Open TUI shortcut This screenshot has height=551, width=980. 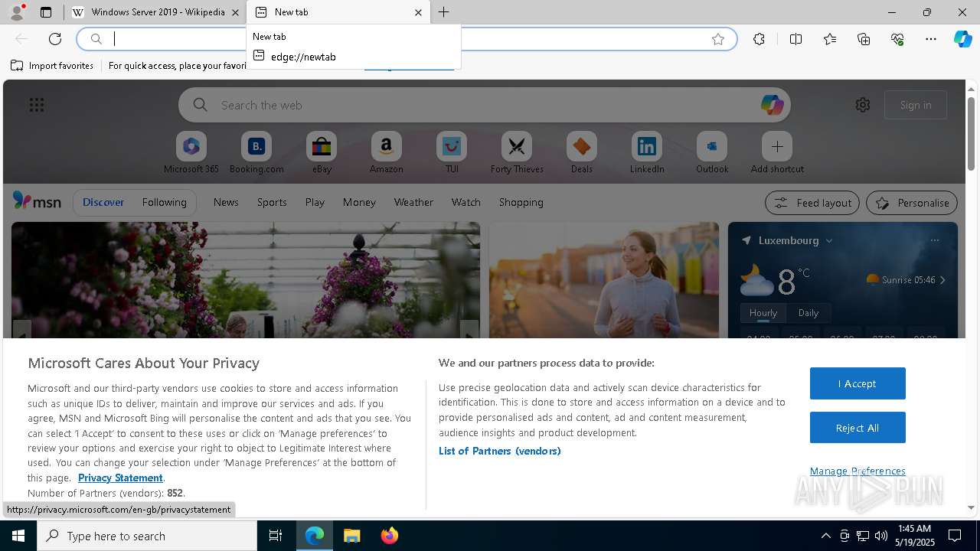[452, 153]
